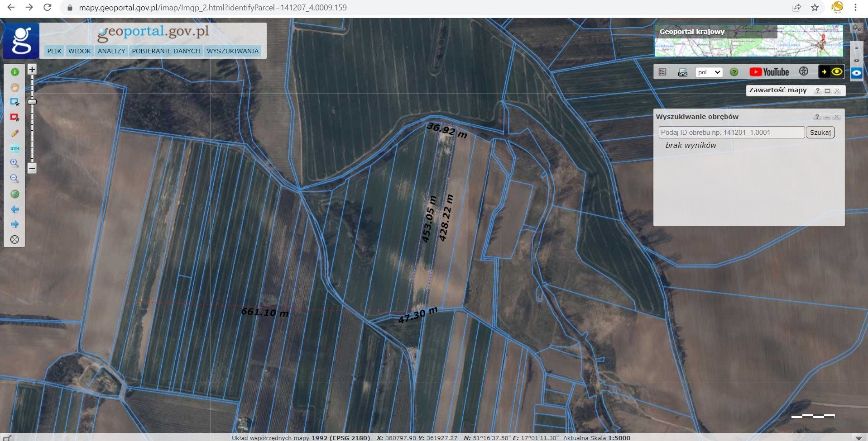Toggle the map legend list icon

point(662,72)
